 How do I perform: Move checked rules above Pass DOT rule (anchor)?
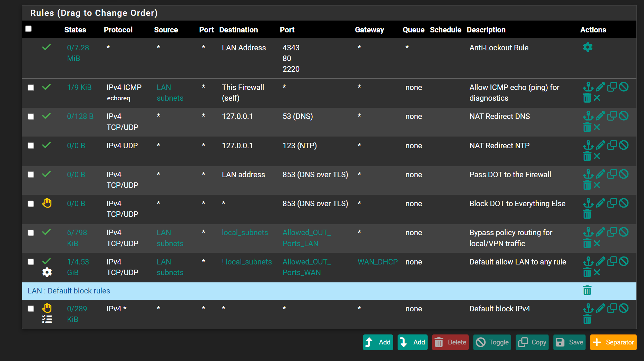tap(588, 174)
